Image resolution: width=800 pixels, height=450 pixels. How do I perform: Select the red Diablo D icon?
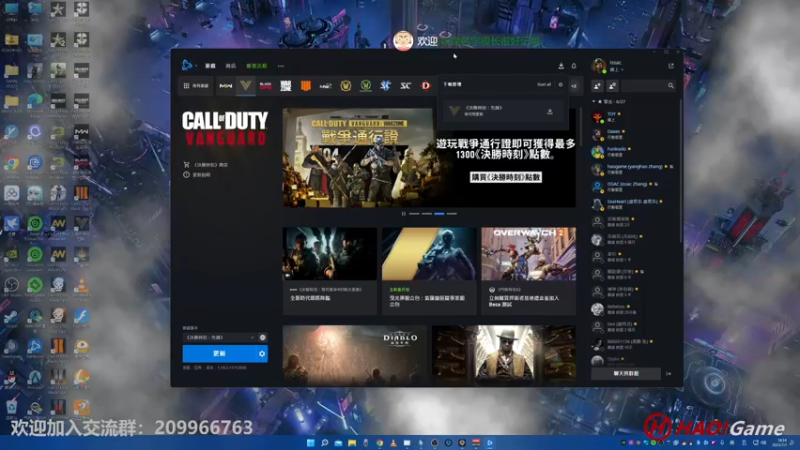[x=425, y=86]
